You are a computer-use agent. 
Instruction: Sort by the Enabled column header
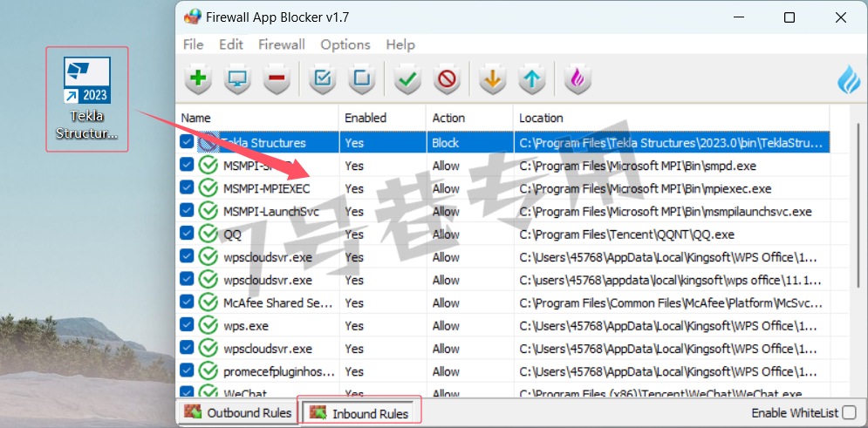coord(382,118)
